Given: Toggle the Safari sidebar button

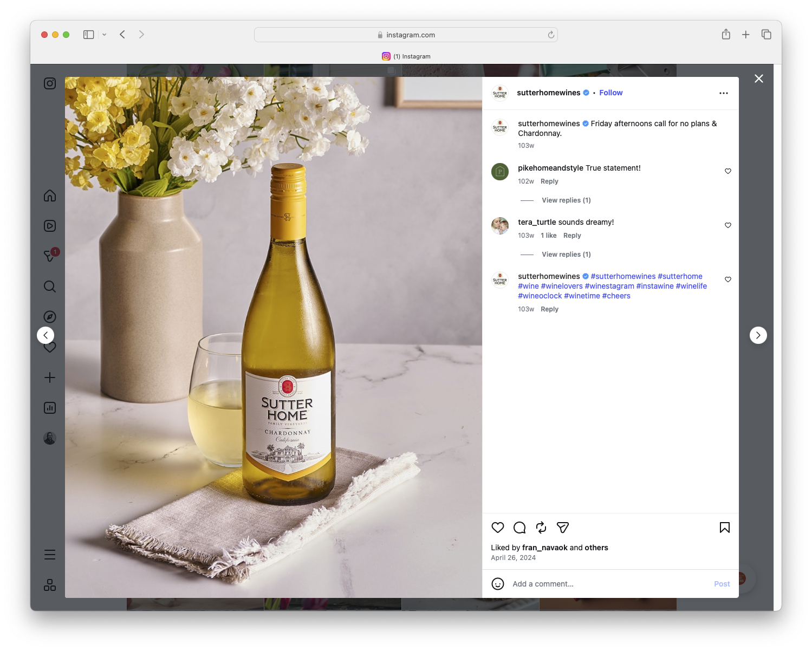Looking at the screenshot, I should pos(89,35).
